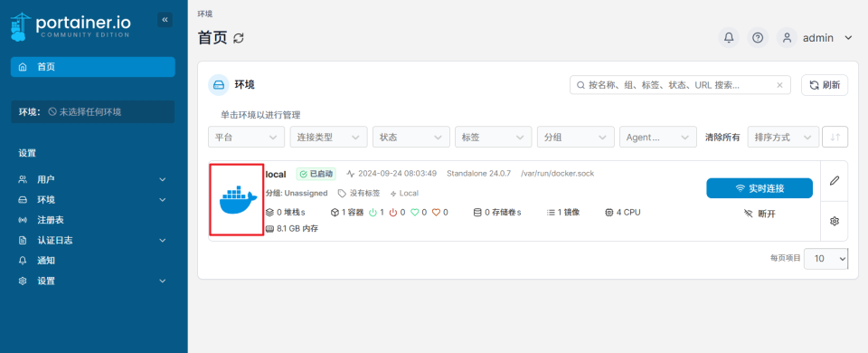868x353 pixels.
Task: Click the radio icon beside 注册表
Action: click(x=23, y=220)
